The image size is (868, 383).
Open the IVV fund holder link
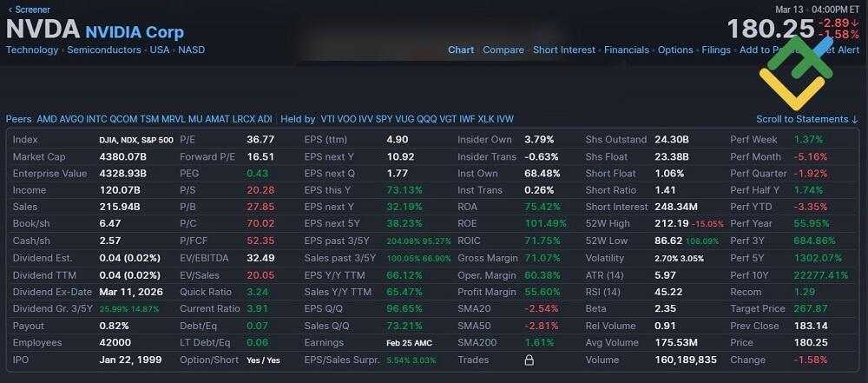tap(366, 119)
